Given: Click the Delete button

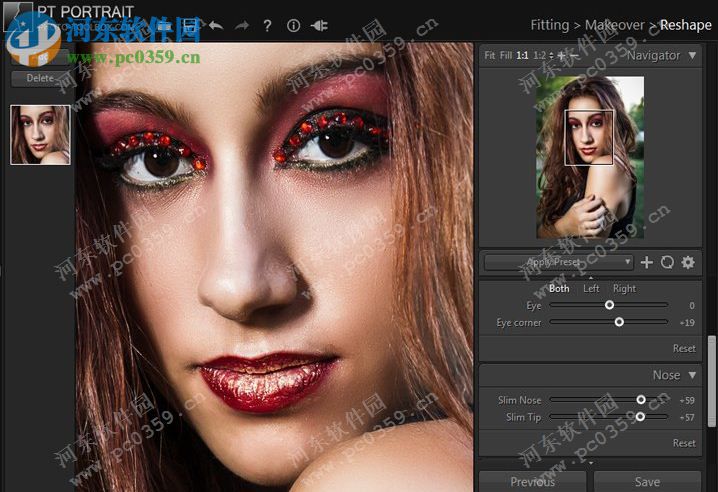Looking at the screenshot, I should [x=40, y=78].
